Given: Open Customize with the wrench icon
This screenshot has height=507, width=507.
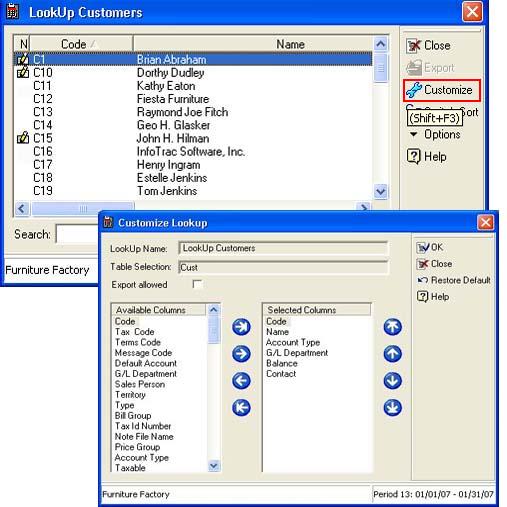Looking at the screenshot, I should pos(441,90).
